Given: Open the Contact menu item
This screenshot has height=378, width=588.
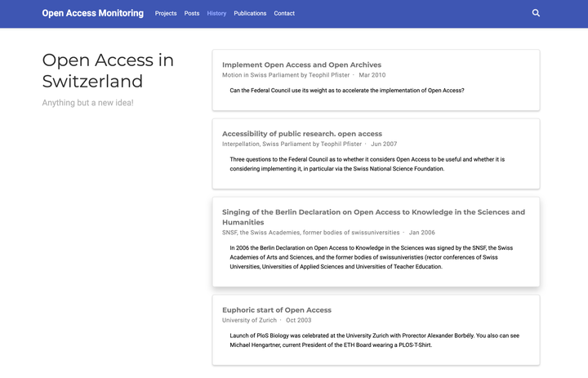Looking at the screenshot, I should (x=284, y=13).
